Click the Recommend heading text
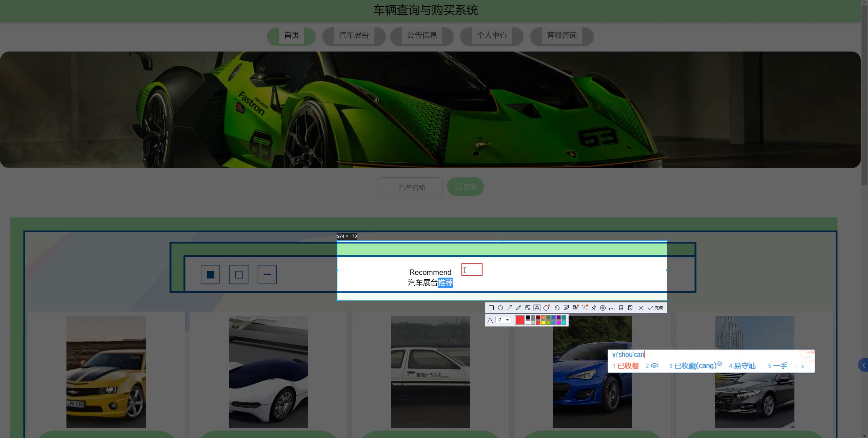This screenshot has width=868, height=438. [x=430, y=272]
